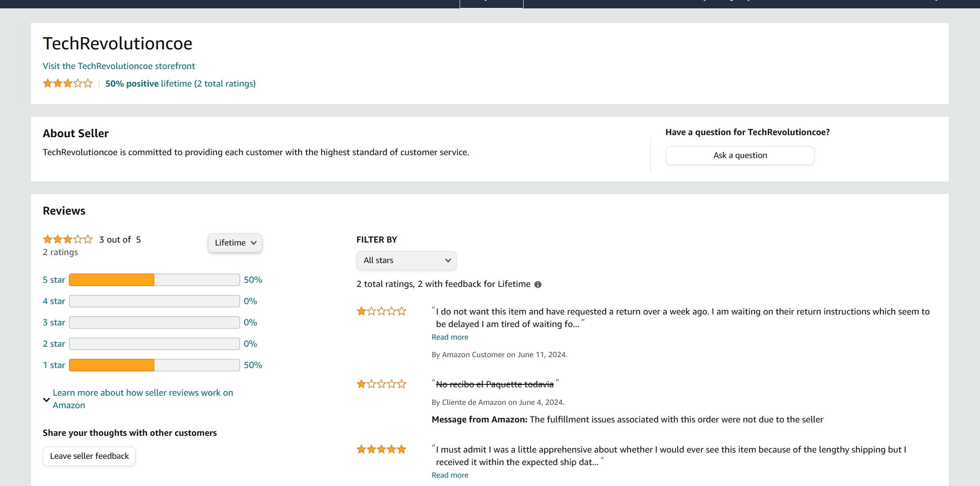The height and width of the screenshot is (486, 980).
Task: Click seller's star rating in header
Action: (67, 83)
